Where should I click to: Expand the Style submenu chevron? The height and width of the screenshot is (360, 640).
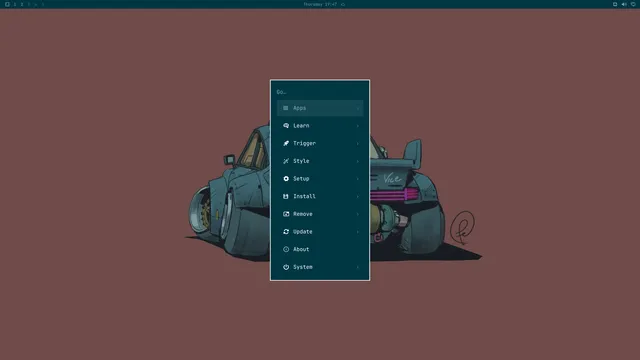click(358, 161)
